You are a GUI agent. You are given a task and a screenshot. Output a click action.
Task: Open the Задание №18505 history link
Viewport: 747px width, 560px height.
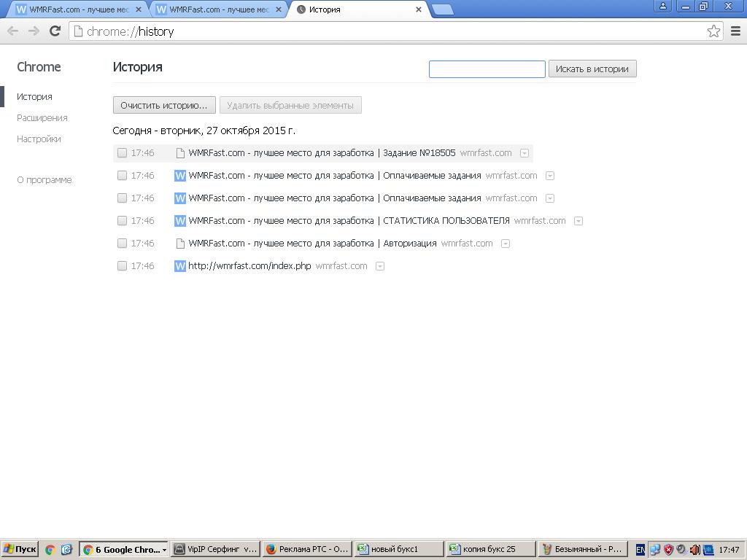tap(322, 153)
